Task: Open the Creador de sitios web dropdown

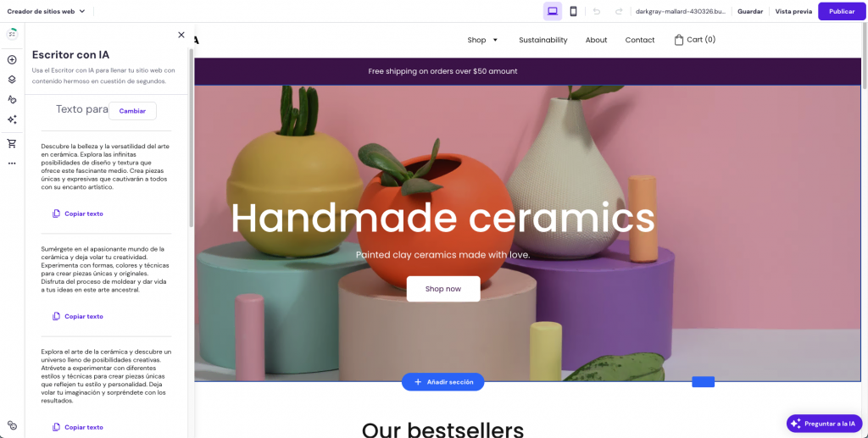Action: pyautogui.click(x=46, y=11)
